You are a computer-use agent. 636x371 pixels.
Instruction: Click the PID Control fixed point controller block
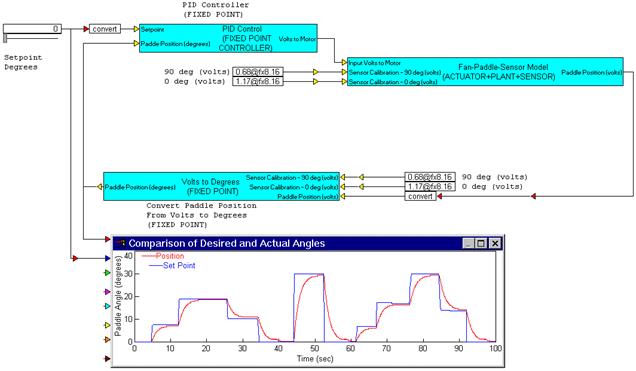[228, 39]
